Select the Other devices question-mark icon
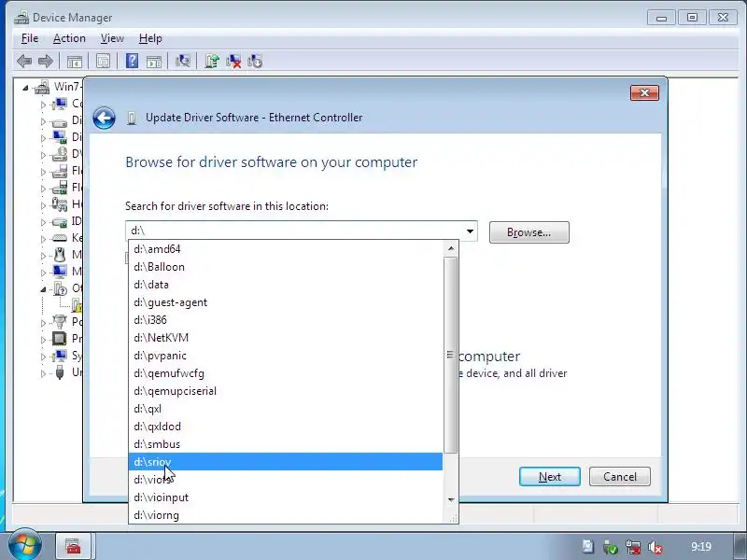 point(60,288)
